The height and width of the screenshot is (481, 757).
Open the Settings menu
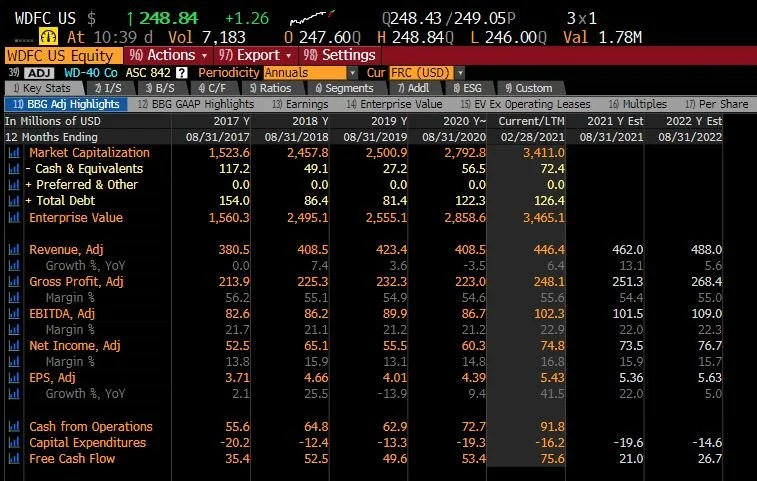point(340,56)
